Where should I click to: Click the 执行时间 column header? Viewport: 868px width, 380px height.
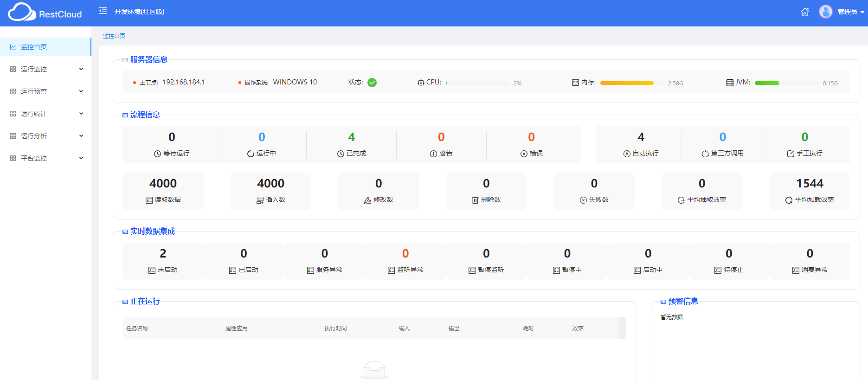335,328
